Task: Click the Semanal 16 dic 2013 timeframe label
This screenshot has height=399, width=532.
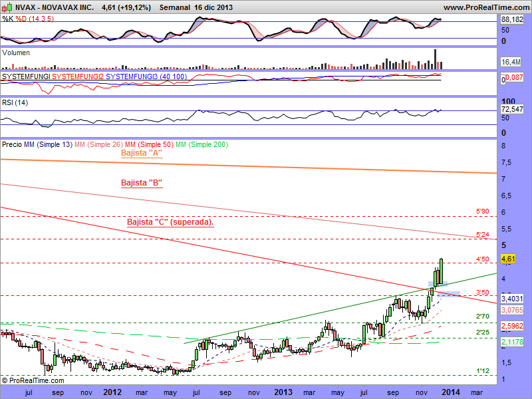Action: 196,7
